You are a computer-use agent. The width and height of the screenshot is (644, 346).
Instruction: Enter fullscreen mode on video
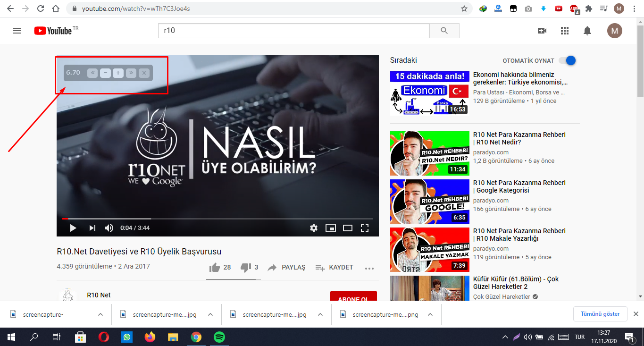[364, 228]
